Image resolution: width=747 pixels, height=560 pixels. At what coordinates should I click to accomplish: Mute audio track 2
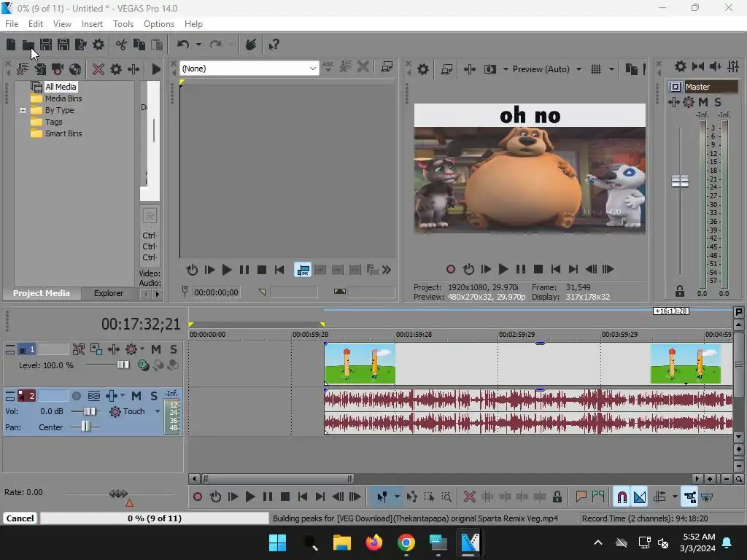point(136,396)
